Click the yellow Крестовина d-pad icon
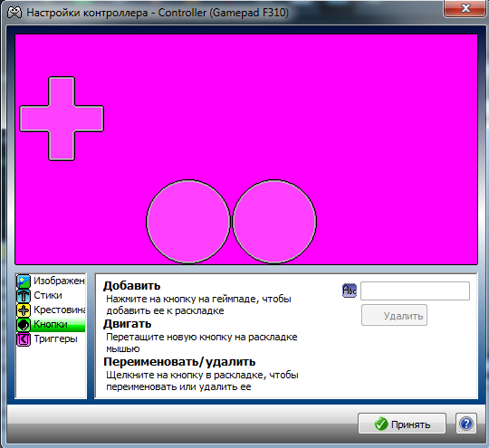Screen dimensions: 489x448 pos(24,310)
